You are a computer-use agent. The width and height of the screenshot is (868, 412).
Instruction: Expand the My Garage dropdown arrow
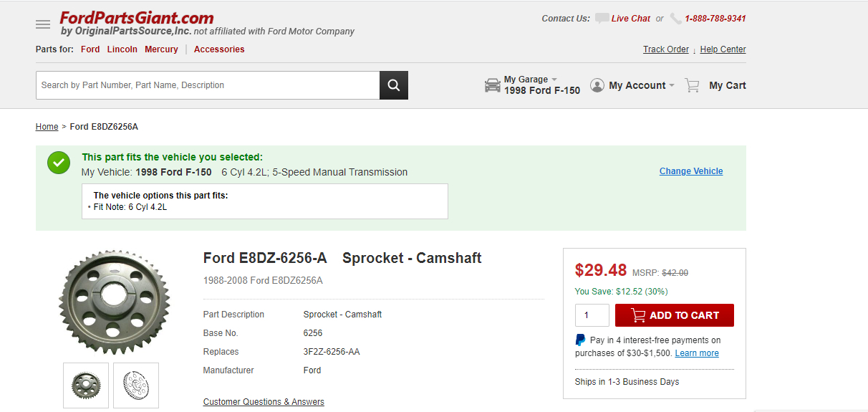(554, 80)
